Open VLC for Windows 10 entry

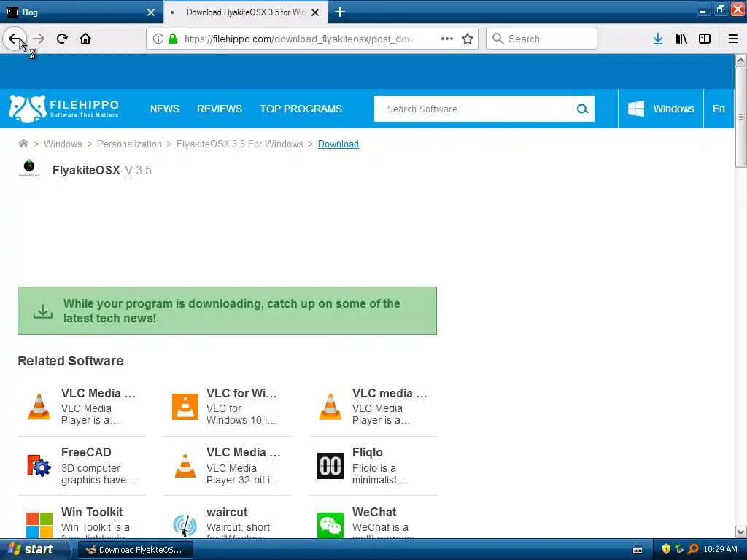228,407
